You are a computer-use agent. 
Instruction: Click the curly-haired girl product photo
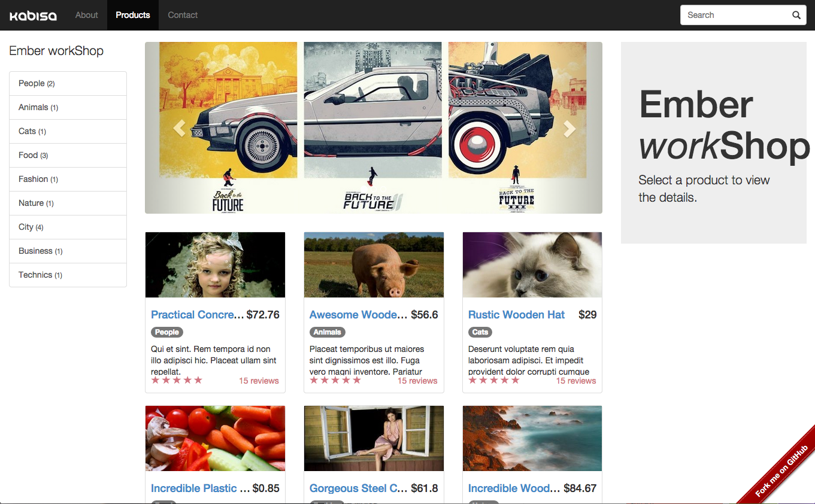click(x=215, y=265)
